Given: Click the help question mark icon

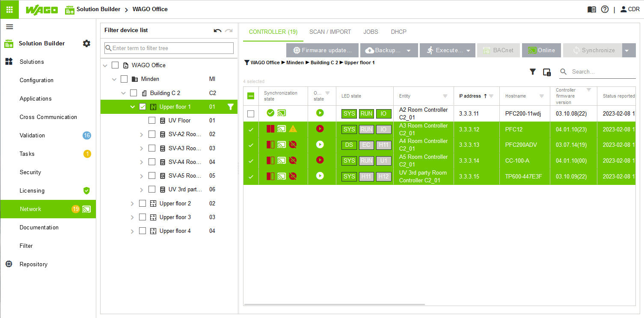Looking at the screenshot, I should [x=605, y=9].
